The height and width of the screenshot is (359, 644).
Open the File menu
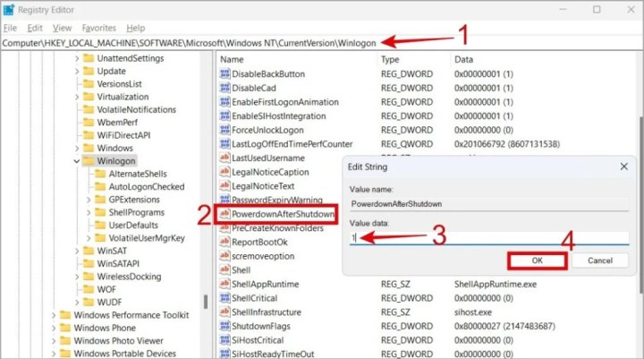(x=10, y=28)
